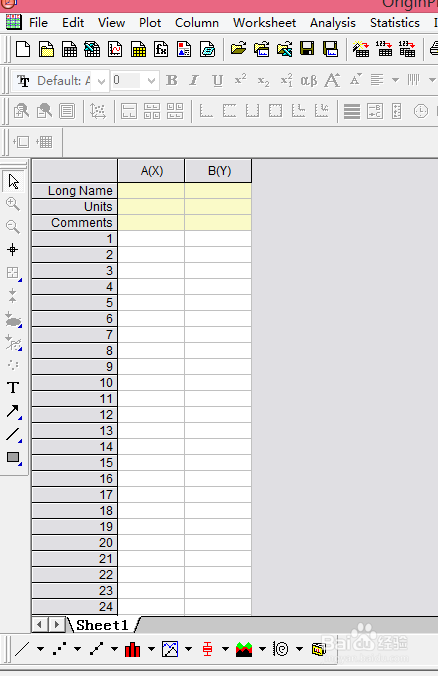Expand the Area plot dropdown arrow
438x676 pixels.
coord(262,649)
